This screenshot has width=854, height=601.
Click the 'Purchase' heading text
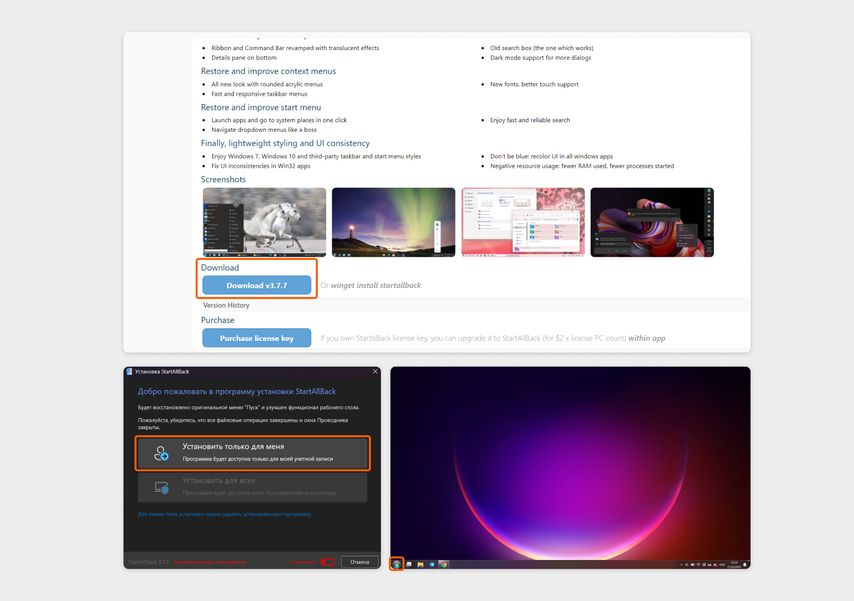tap(217, 320)
